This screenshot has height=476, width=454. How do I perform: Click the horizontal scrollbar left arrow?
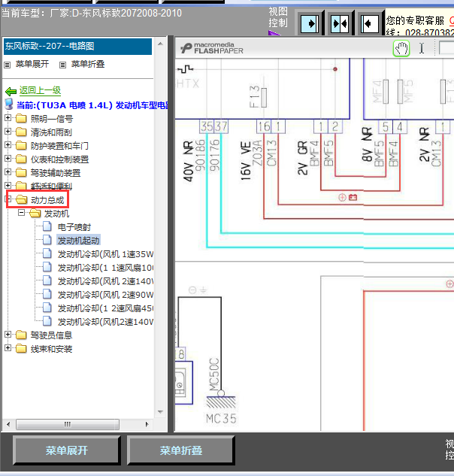click(x=8, y=424)
